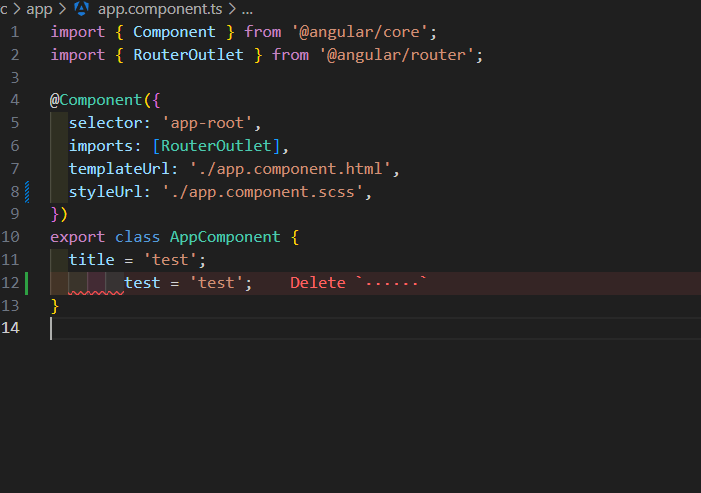Click the '@angular/router' import string
The image size is (701, 493).
[x=396, y=55]
